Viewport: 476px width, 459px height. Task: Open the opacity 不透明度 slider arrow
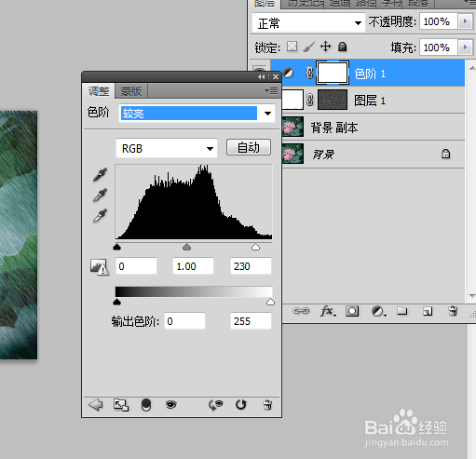[x=465, y=21]
